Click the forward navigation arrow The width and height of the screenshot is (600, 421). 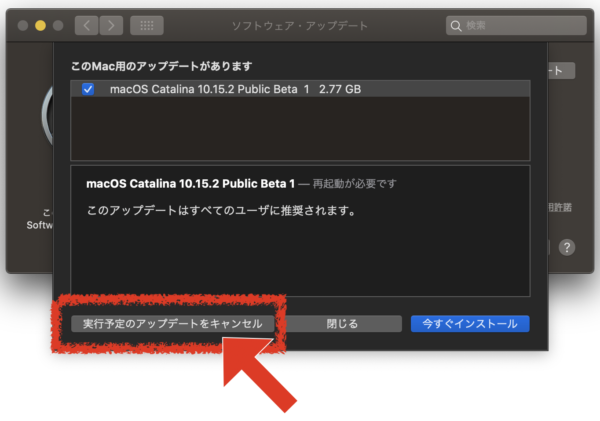pyautogui.click(x=111, y=26)
